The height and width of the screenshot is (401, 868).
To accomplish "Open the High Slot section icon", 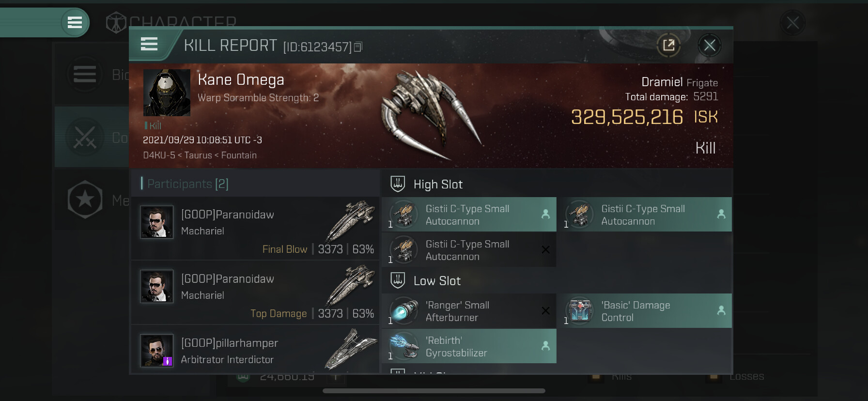I will 398,184.
